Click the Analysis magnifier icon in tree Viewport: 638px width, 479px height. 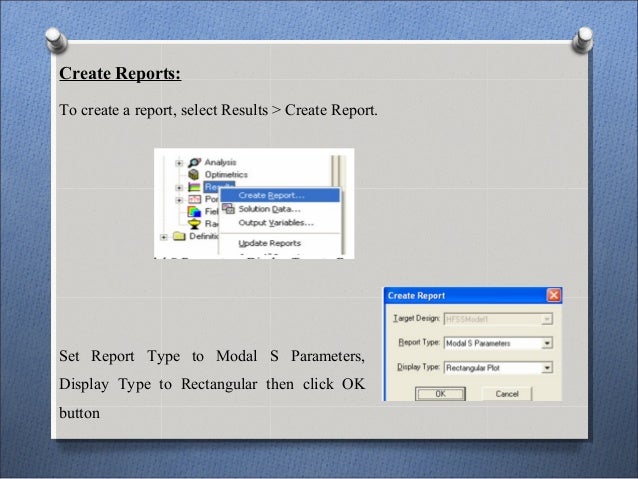(194, 162)
